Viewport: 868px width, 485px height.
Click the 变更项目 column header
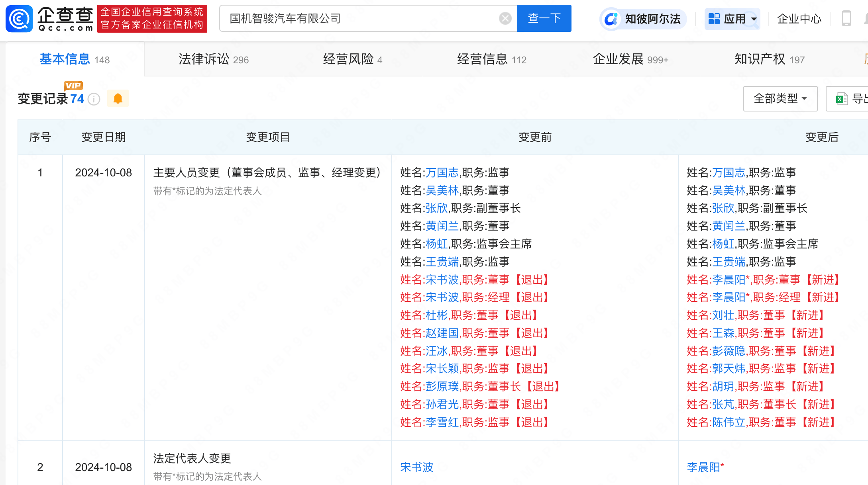[268, 137]
